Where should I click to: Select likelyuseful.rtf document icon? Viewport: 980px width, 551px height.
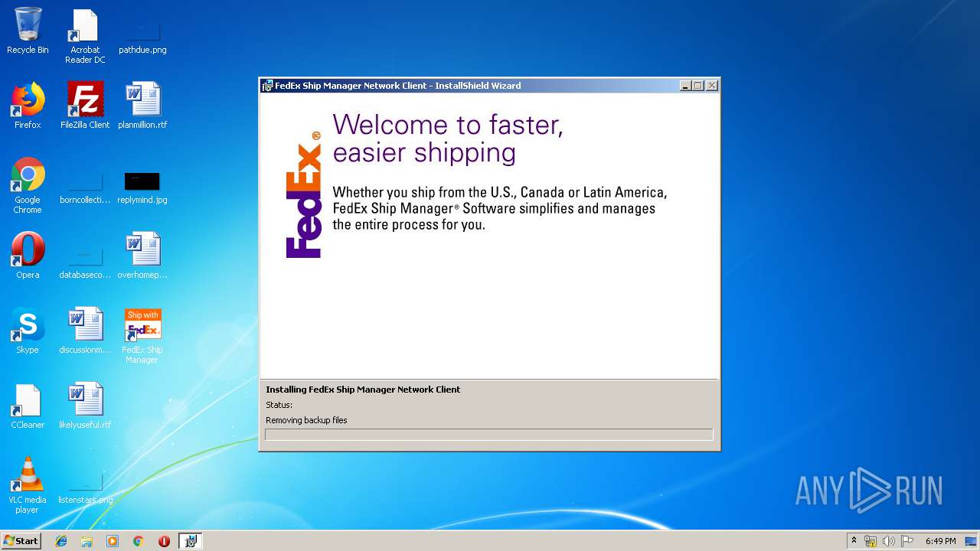point(85,406)
